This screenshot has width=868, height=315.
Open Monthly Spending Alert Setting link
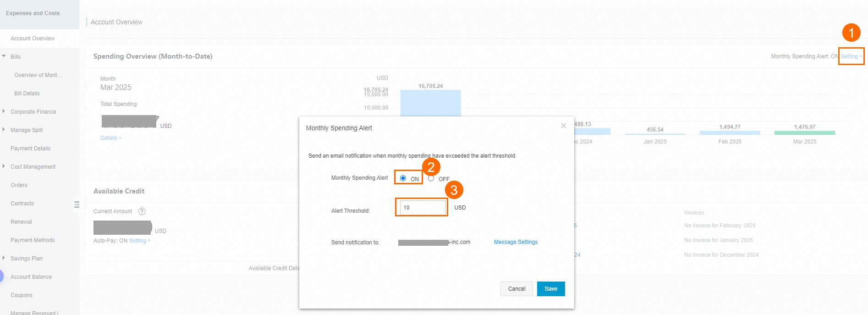851,56
